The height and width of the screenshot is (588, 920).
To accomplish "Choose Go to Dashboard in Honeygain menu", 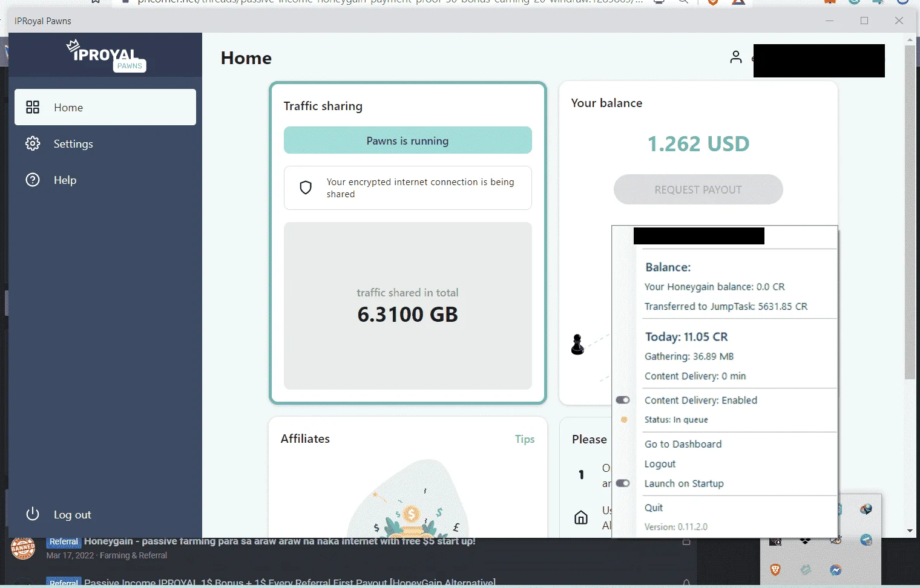I will (x=683, y=444).
